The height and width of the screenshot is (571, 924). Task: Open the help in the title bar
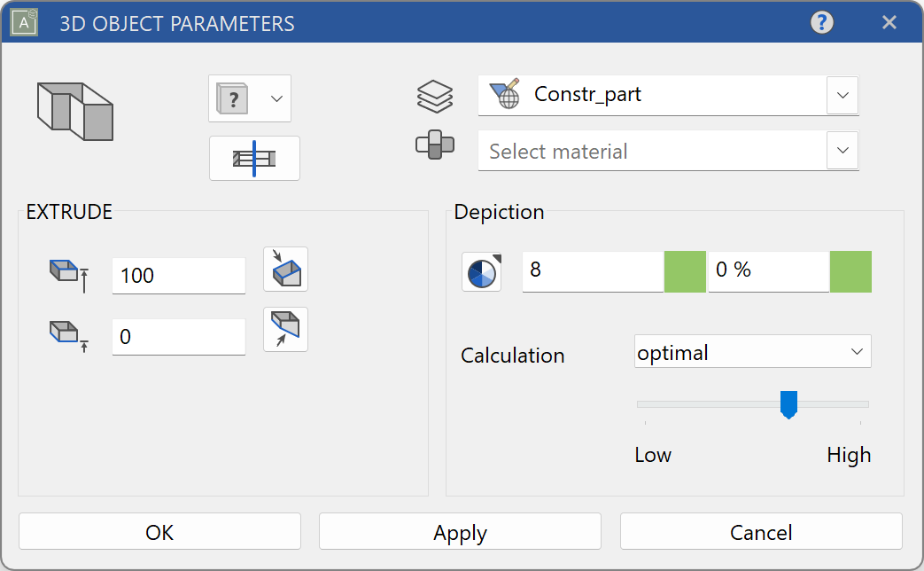(x=821, y=22)
